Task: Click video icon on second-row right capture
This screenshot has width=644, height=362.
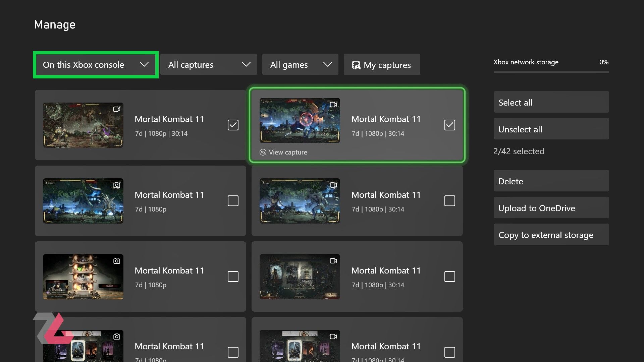Action: coord(333,185)
